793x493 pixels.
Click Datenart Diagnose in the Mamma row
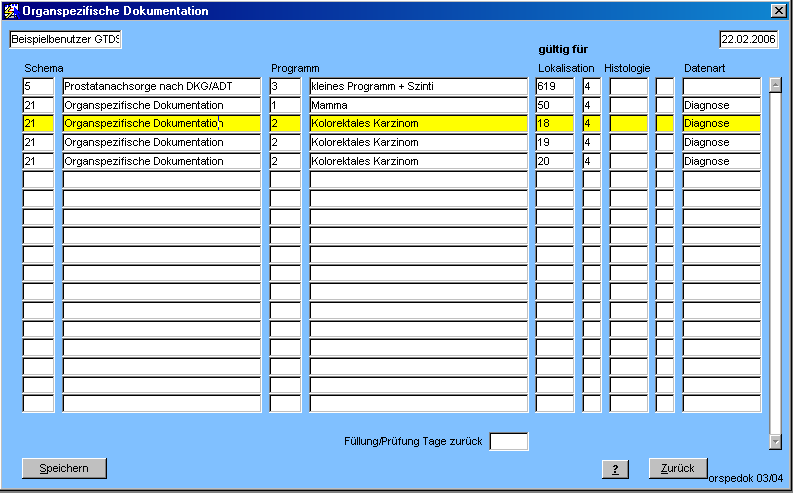(721, 105)
